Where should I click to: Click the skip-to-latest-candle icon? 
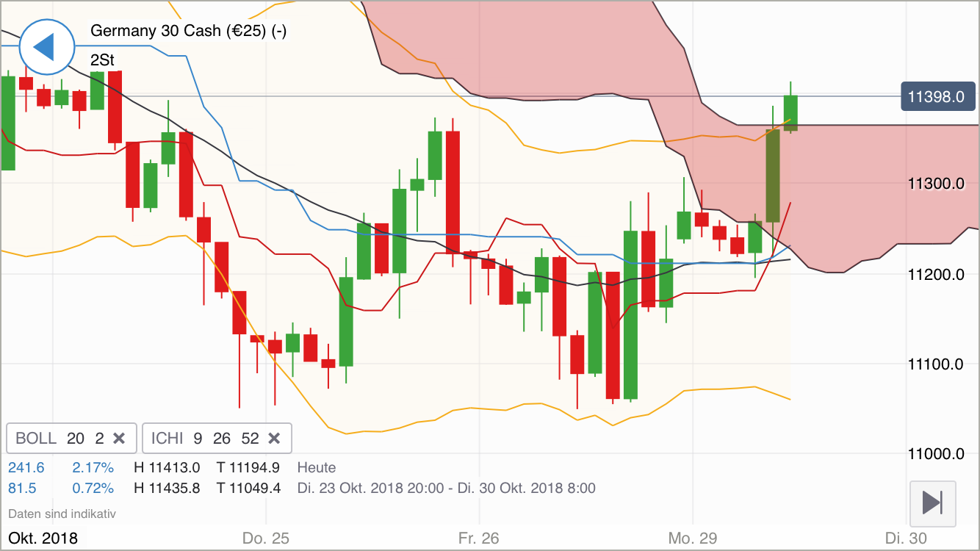click(932, 503)
